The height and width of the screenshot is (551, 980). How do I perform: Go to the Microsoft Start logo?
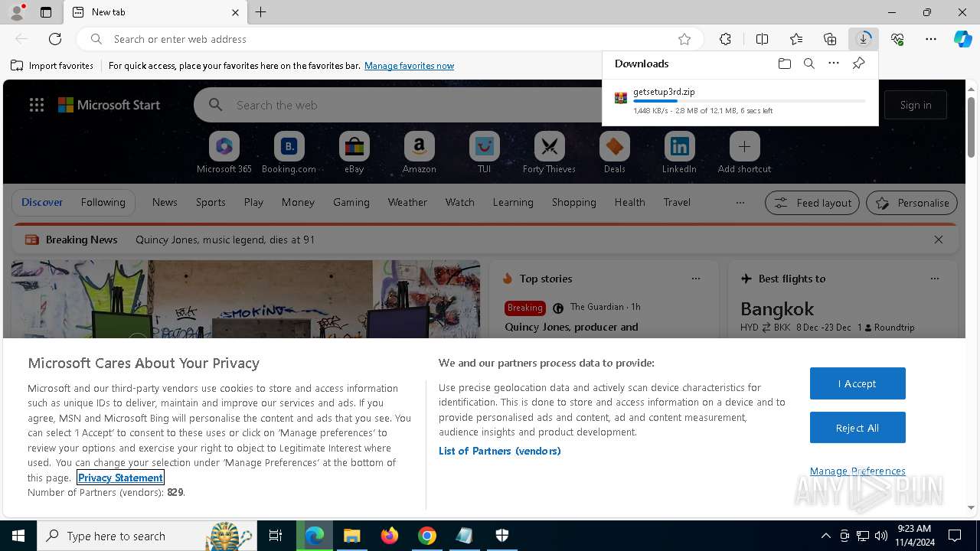[x=109, y=105]
